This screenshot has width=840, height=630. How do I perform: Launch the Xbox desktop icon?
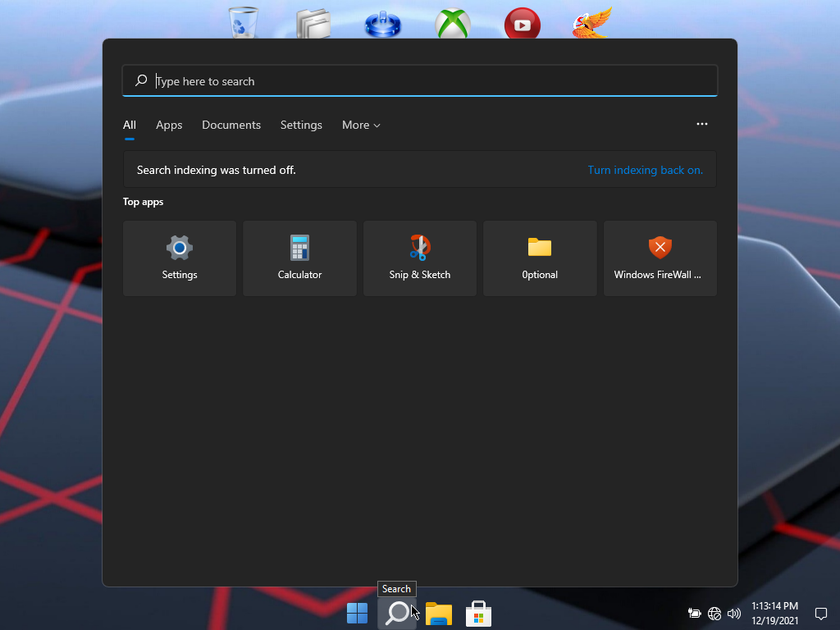tap(453, 24)
